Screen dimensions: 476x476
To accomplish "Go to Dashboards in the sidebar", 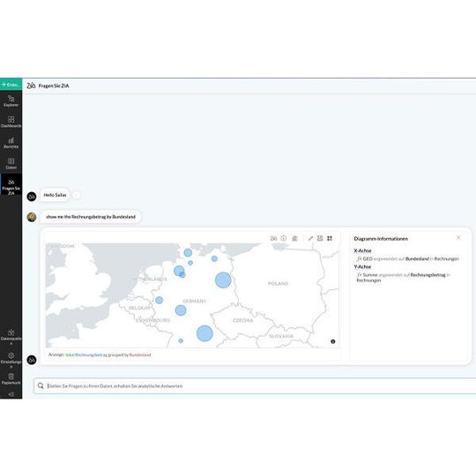I will [11, 122].
